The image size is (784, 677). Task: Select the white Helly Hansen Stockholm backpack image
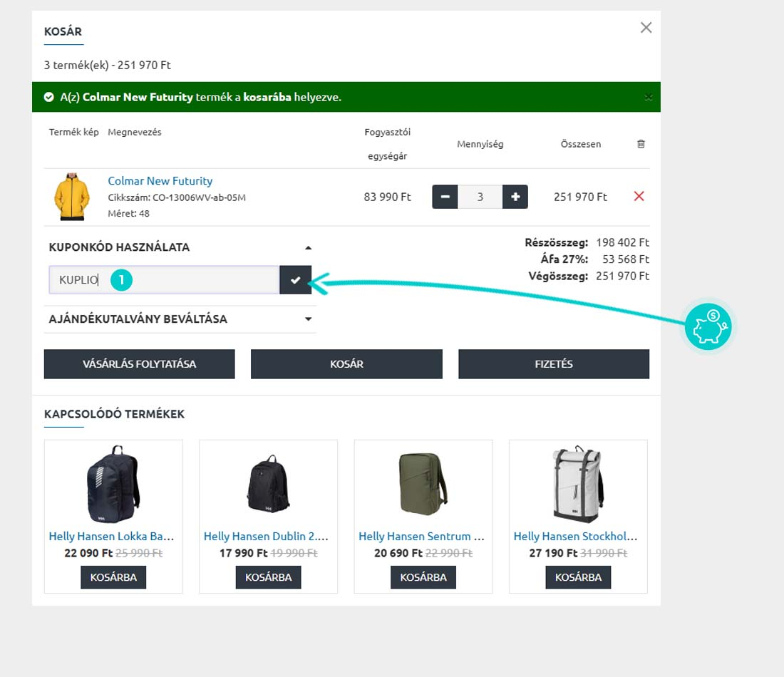point(577,485)
